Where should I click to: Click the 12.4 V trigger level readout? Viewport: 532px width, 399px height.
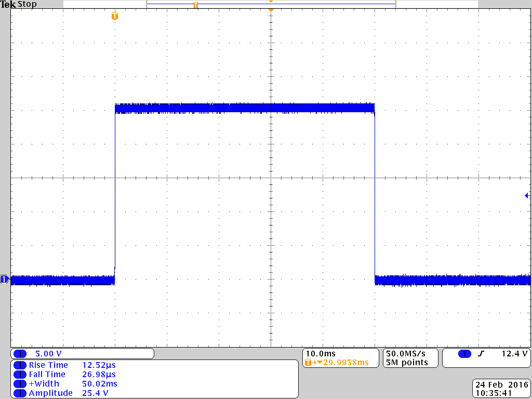pyautogui.click(x=515, y=354)
